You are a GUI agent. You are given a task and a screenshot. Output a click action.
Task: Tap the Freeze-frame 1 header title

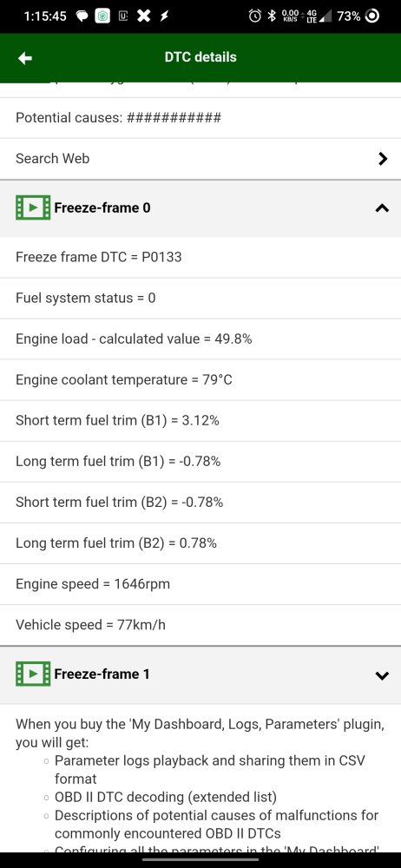[102, 674]
